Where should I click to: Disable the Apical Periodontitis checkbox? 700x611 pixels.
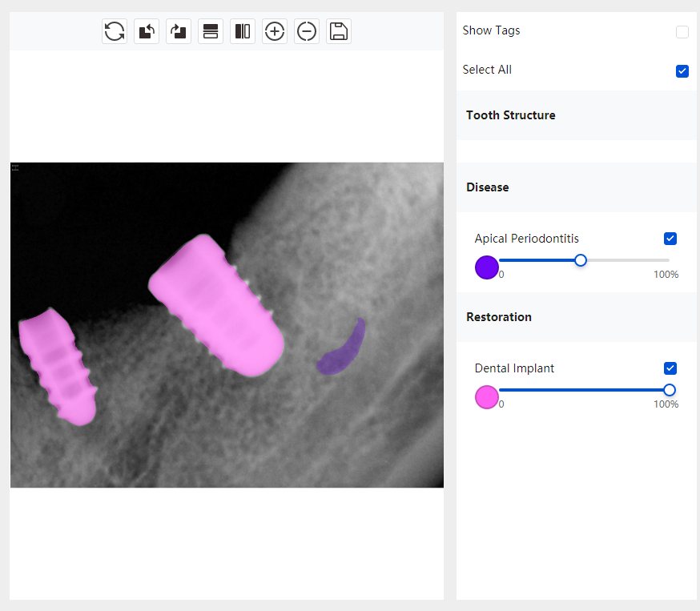pos(670,239)
